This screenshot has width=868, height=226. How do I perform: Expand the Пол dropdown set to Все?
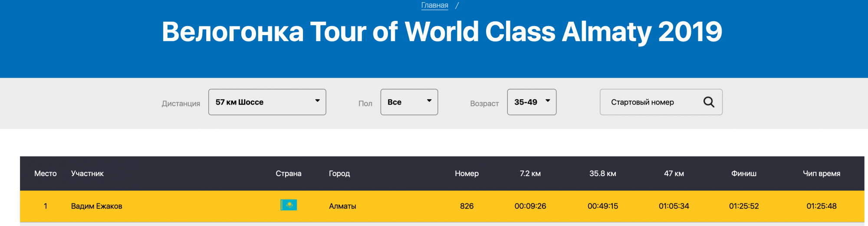pos(409,102)
